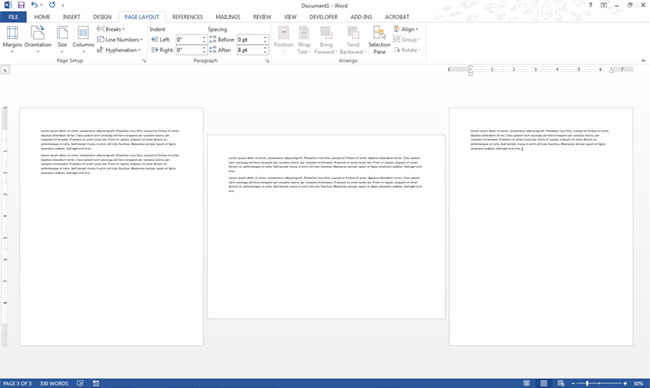Select the PAGE LAYOUT tab

(142, 17)
